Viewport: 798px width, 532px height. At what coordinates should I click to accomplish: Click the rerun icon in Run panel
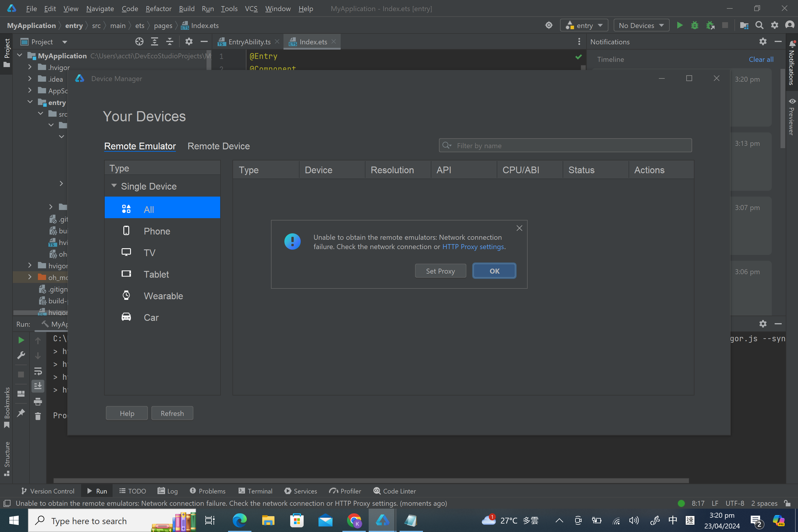pos(21,340)
